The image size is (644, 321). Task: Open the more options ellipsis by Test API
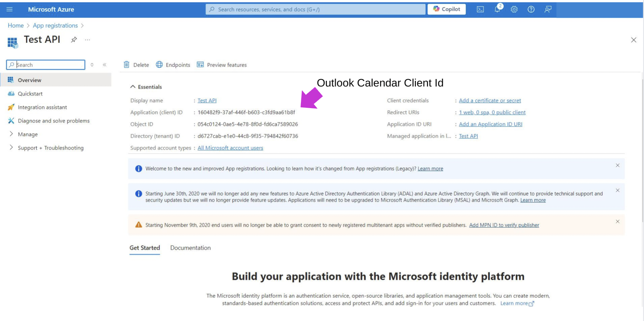coord(87,40)
